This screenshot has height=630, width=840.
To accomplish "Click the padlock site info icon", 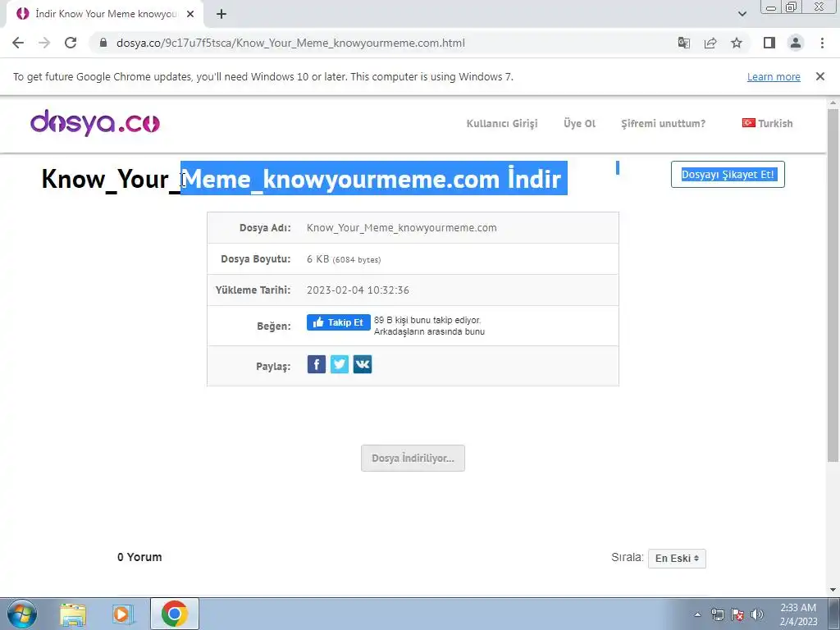I will coord(103,43).
